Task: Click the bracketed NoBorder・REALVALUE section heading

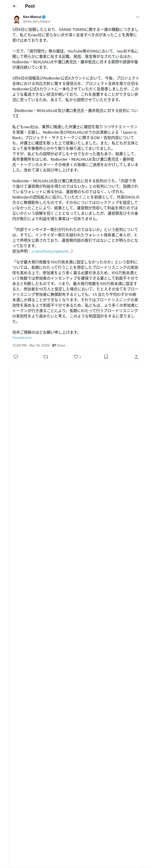Action: (75, 113)
